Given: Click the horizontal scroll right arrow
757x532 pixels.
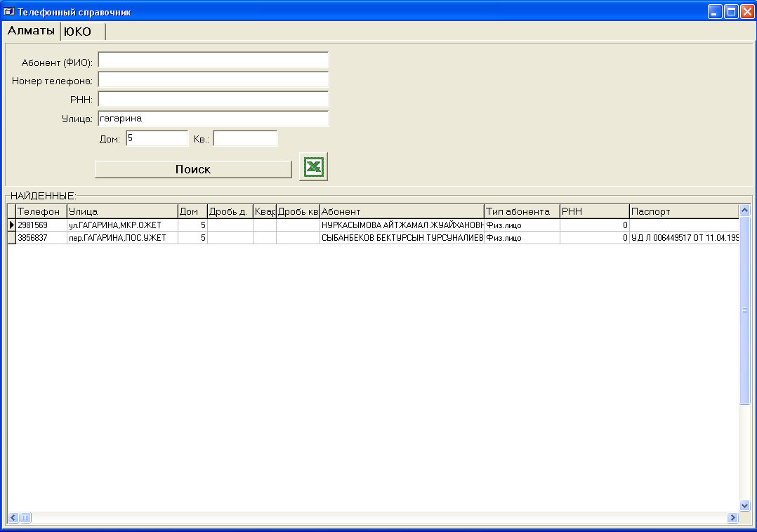Looking at the screenshot, I should click(732, 518).
